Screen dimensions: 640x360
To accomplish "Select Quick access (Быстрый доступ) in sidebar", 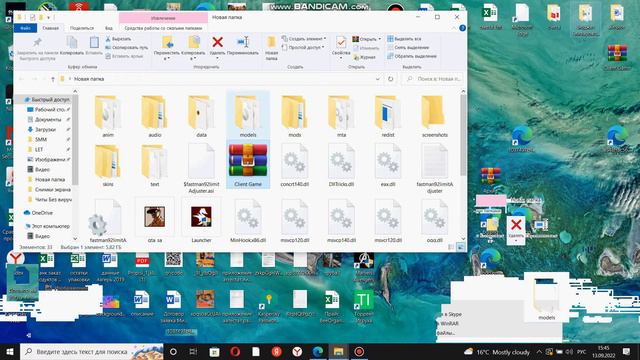I will 46,100.
